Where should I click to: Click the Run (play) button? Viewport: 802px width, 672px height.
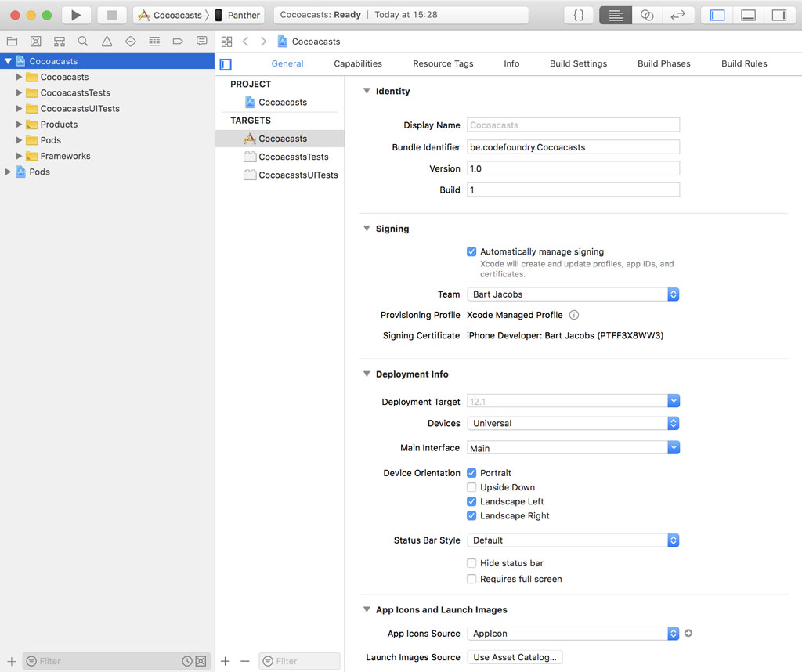pyautogui.click(x=76, y=15)
